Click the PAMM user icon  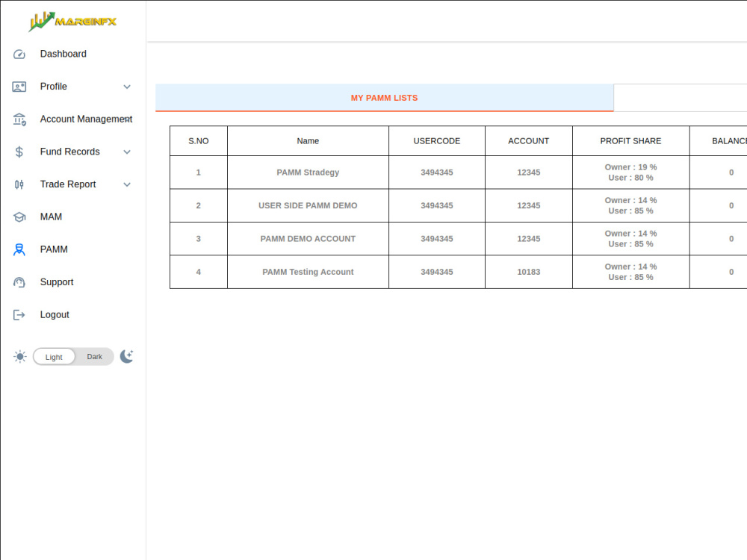[19, 249]
